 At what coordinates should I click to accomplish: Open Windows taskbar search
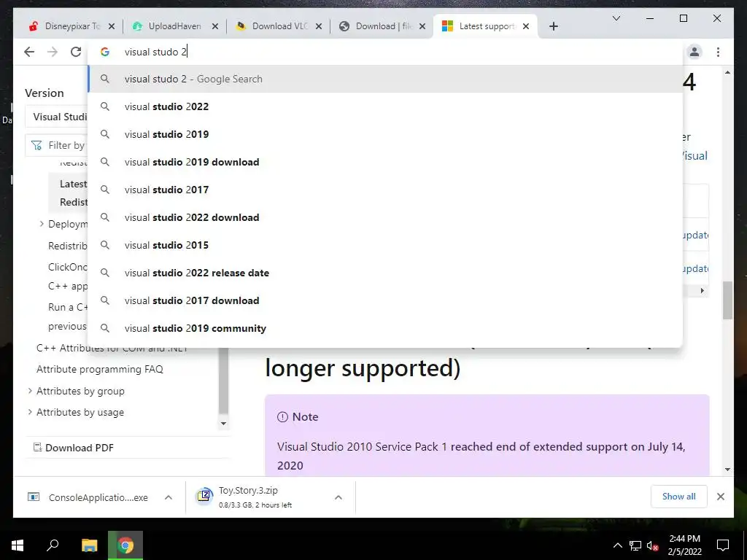[53, 545]
